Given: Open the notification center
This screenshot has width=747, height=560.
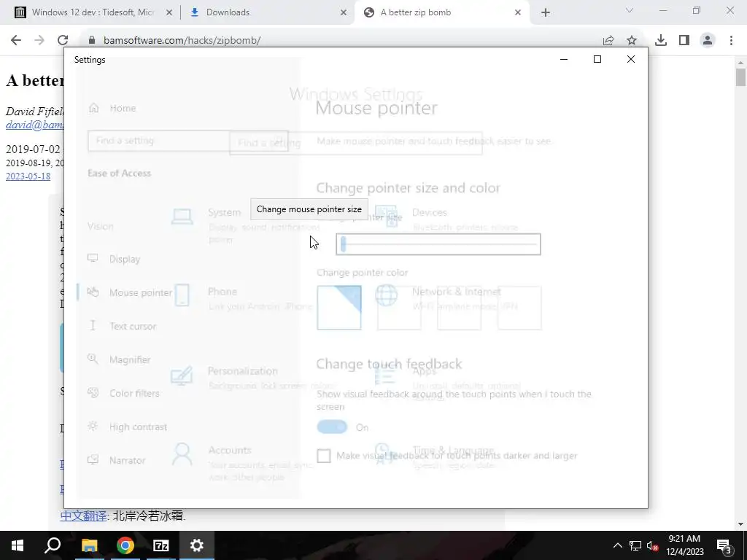Looking at the screenshot, I should point(724,545).
